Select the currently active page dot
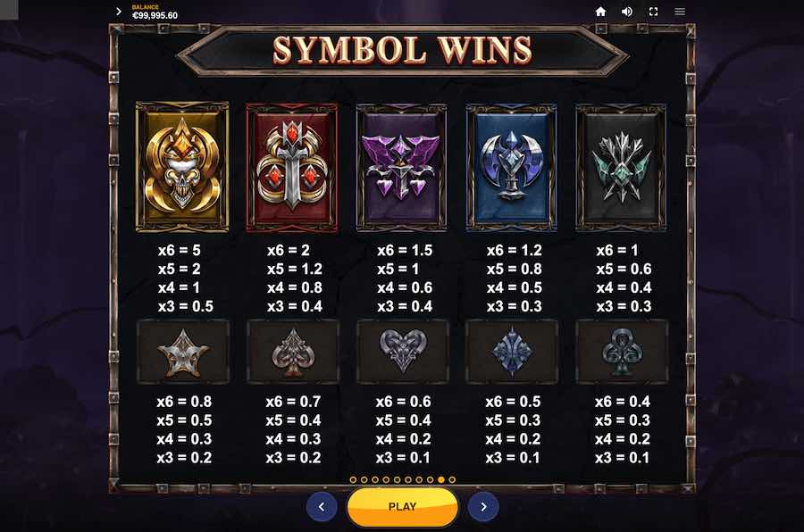804x532 pixels. [x=441, y=479]
